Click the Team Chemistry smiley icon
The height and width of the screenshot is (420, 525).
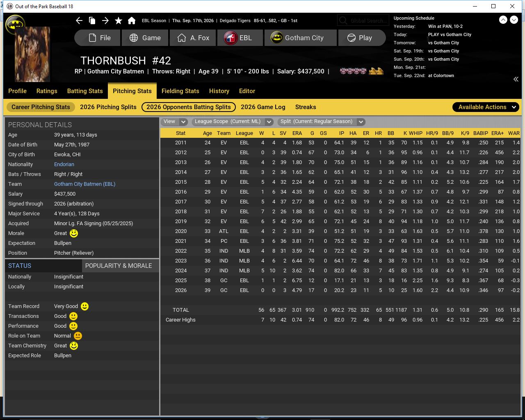pyautogui.click(x=74, y=346)
